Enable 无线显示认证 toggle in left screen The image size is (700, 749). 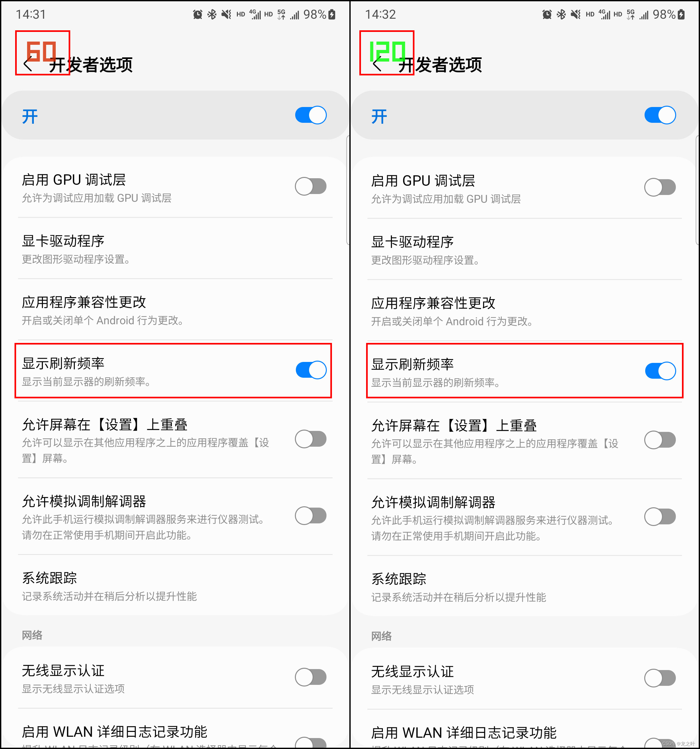311,677
